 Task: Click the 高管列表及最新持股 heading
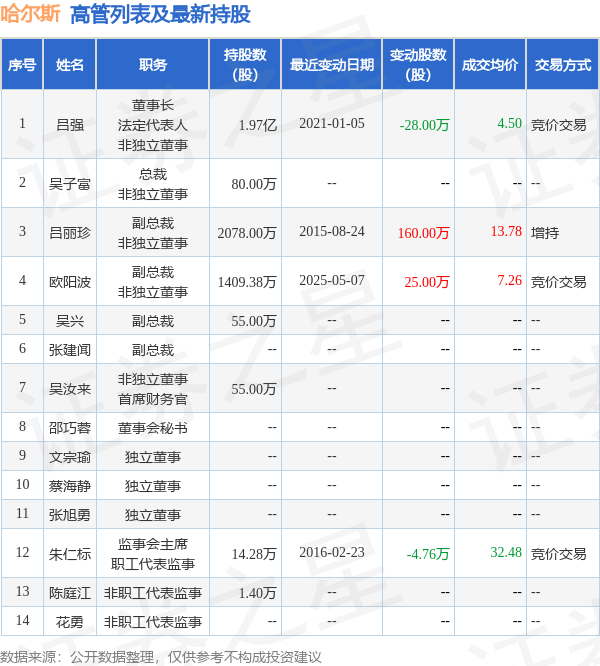(160, 14)
